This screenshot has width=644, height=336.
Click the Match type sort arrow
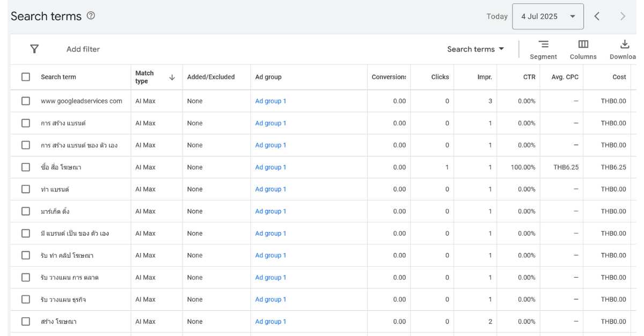pyautogui.click(x=172, y=77)
